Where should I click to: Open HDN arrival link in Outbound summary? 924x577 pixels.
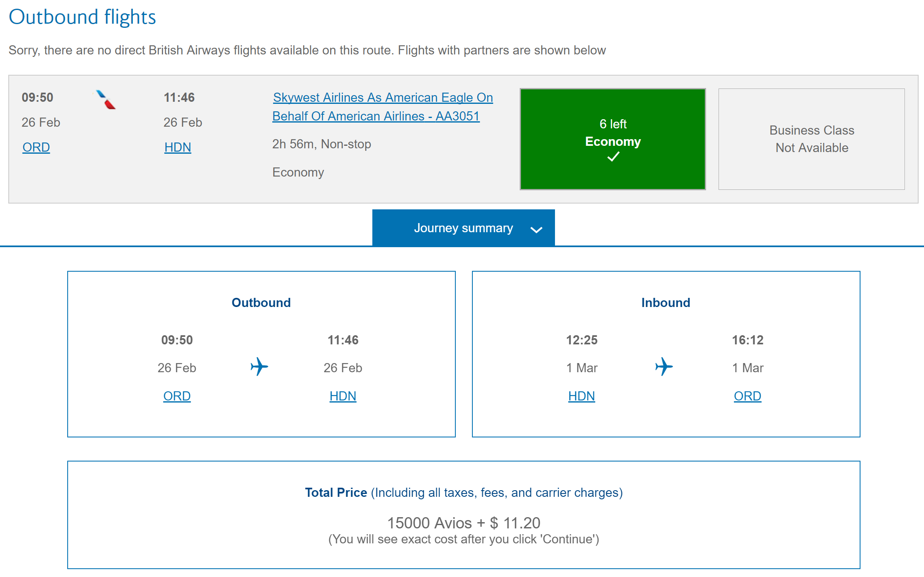[343, 396]
